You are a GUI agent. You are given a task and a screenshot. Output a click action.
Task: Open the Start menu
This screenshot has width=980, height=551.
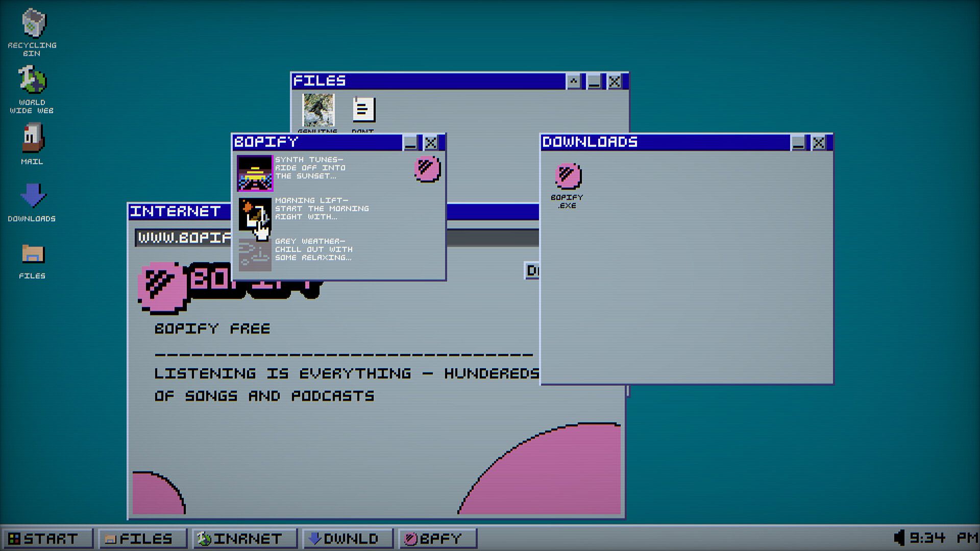tap(46, 538)
